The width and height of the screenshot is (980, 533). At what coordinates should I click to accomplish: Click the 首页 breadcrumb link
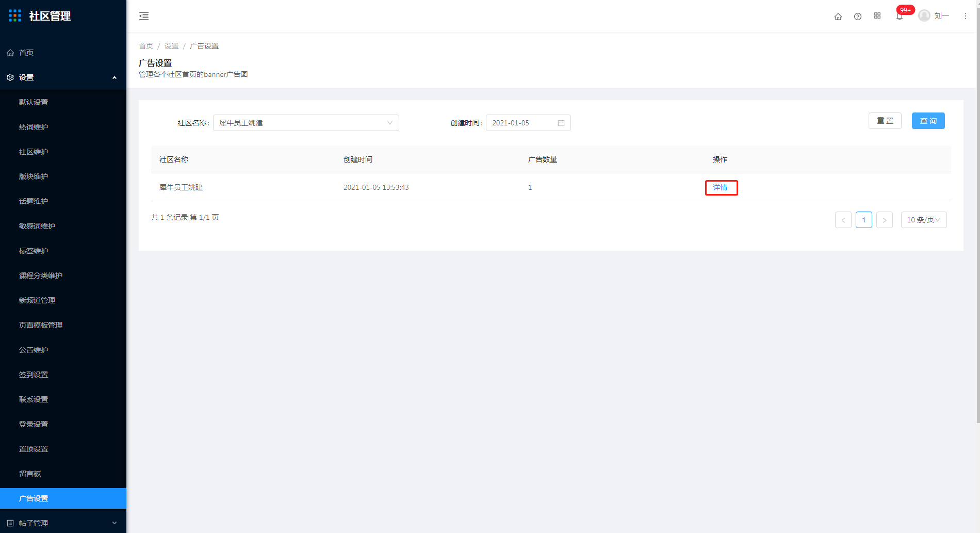click(x=146, y=46)
